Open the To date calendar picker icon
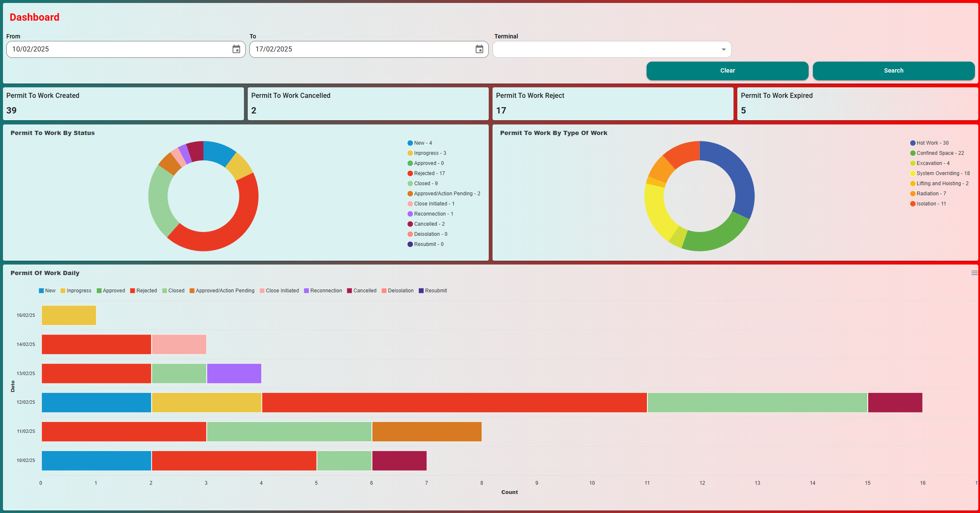Viewport: 980px width, 513px height. pos(479,49)
